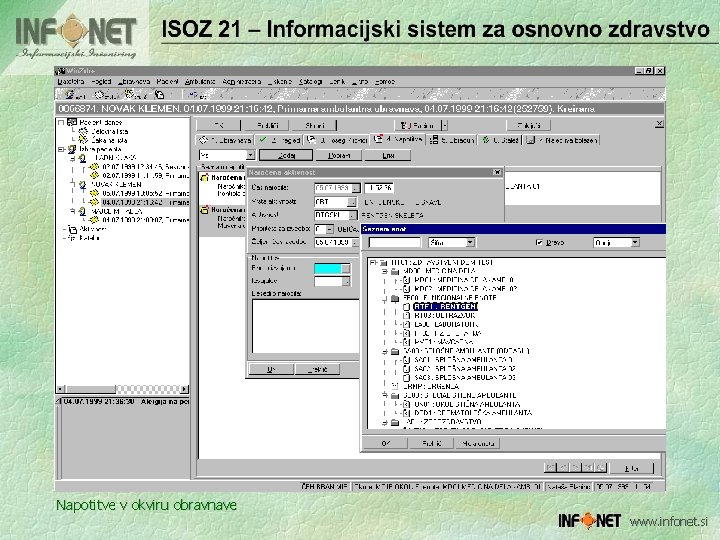This screenshot has width=720, height=540.
Task: Open the Pacient menu
Action: 167,81
